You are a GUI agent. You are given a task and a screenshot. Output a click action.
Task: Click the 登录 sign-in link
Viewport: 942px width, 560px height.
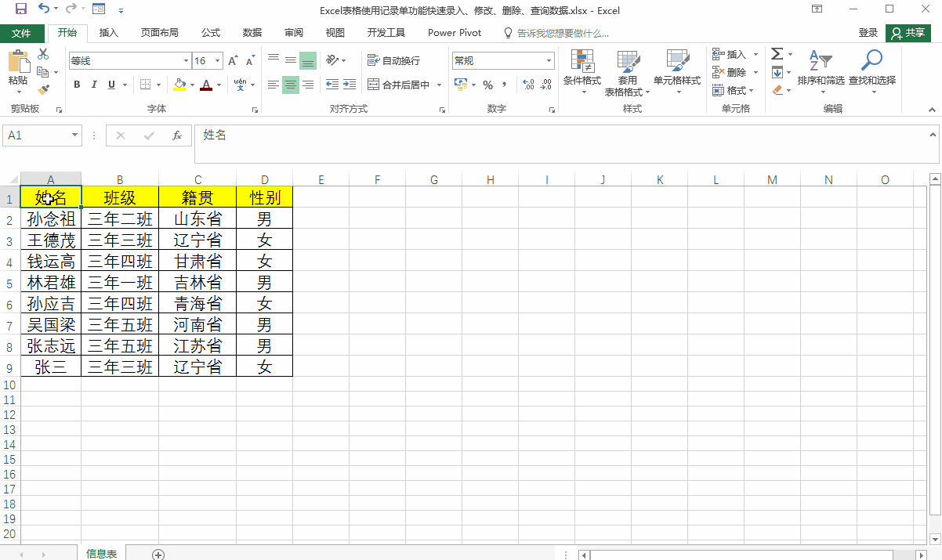(868, 33)
